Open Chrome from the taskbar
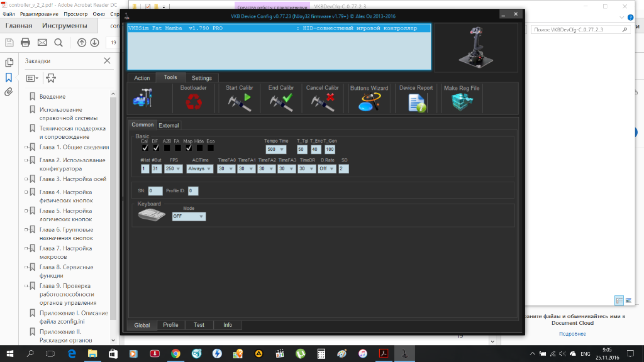 click(175, 354)
